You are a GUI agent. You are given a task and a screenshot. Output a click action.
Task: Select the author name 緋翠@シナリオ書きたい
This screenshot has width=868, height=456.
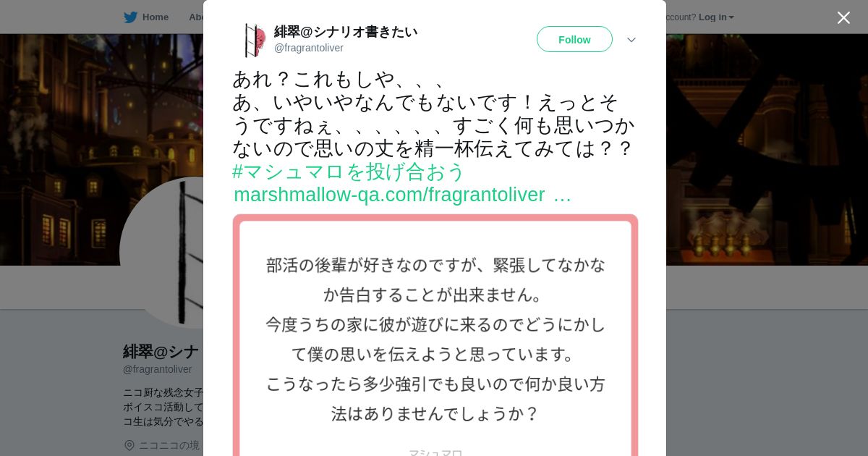[x=346, y=32]
